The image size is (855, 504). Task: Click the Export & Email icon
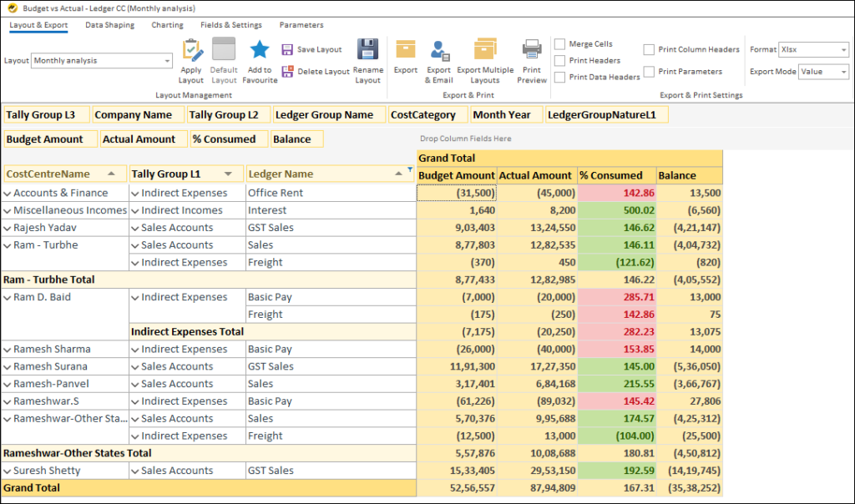[x=439, y=51]
